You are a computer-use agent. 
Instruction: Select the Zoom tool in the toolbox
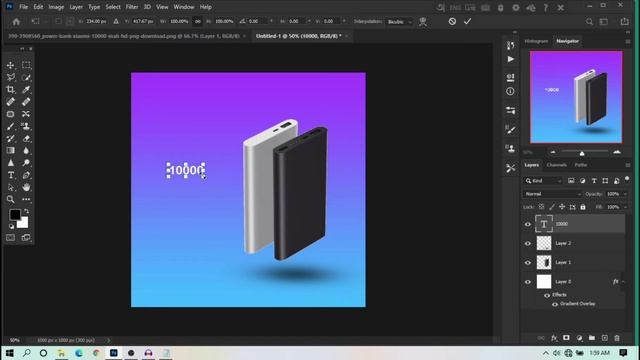[x=11, y=200]
